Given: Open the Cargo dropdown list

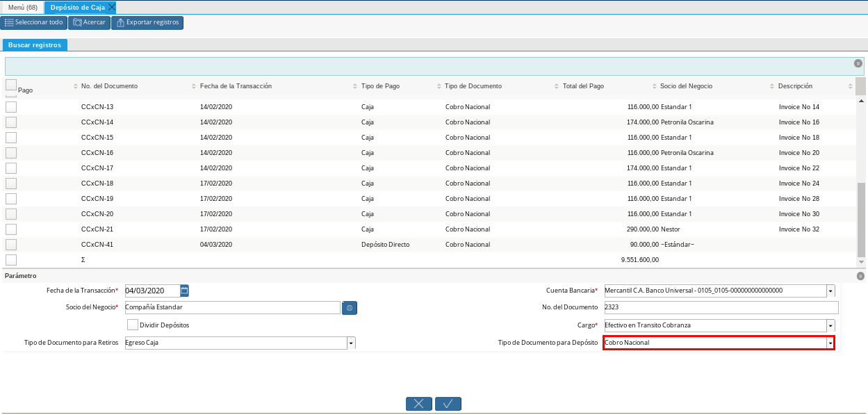Looking at the screenshot, I should coord(830,325).
